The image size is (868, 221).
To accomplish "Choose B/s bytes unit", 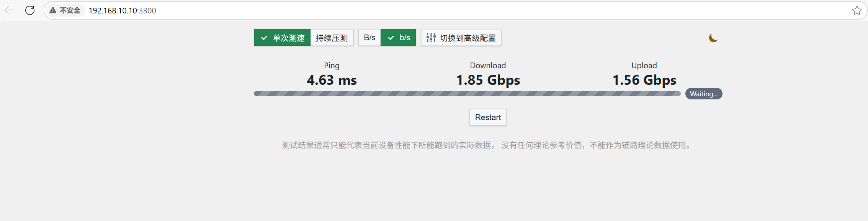I will pos(369,38).
